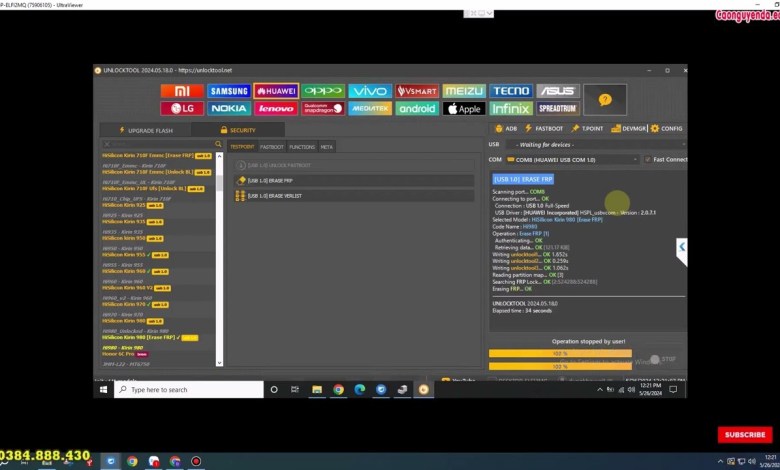Select the Vivo brand logo
Screen dimensions: 780x470
click(370, 91)
